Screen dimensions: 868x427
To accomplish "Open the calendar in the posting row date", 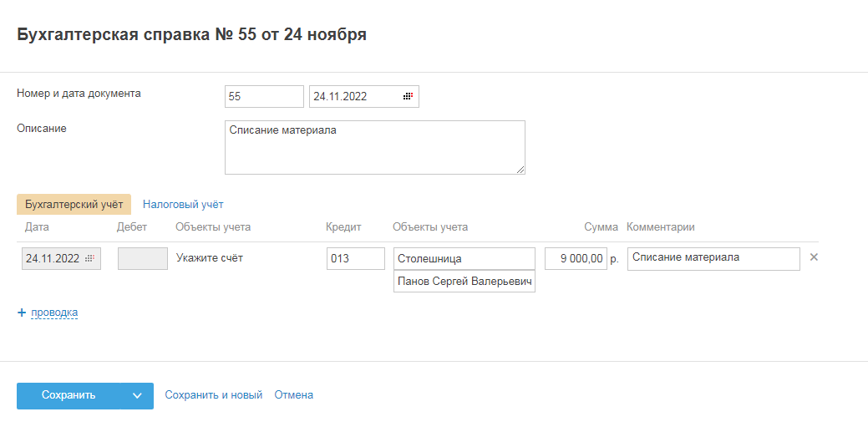I will [91, 259].
